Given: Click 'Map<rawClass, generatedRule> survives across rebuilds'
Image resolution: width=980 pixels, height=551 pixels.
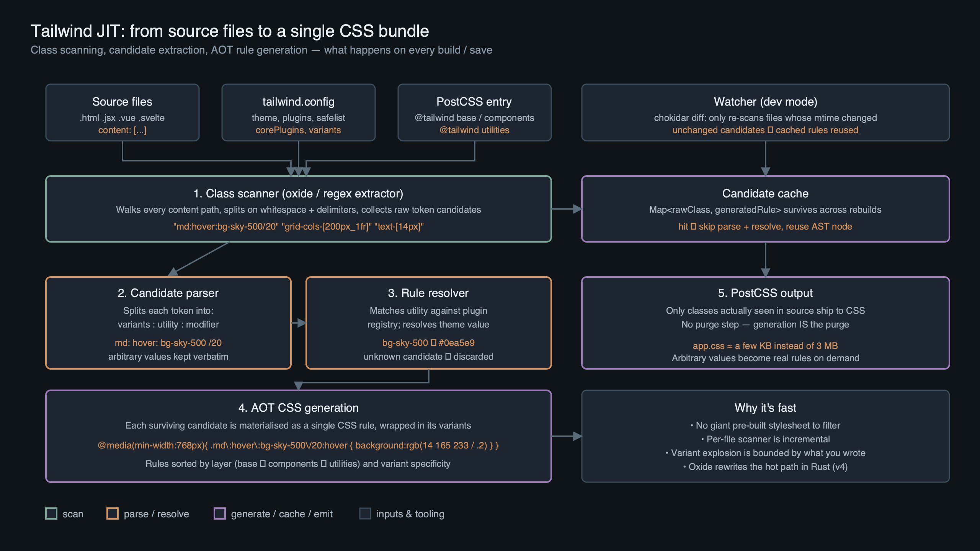Looking at the screenshot, I should click(765, 210).
